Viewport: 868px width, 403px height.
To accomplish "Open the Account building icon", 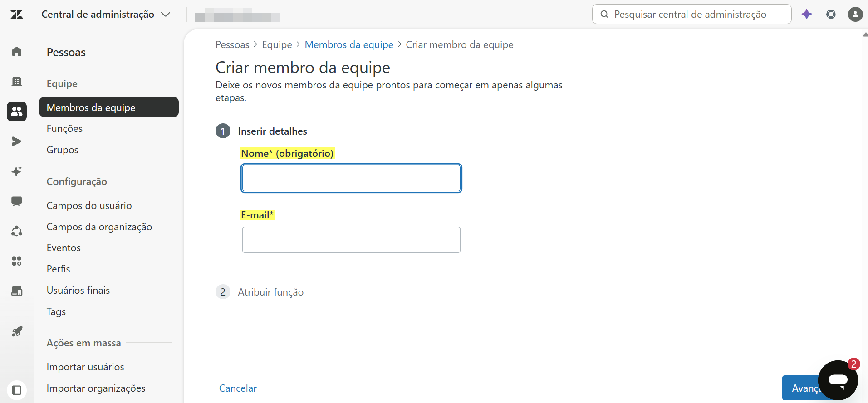I will tap(17, 82).
